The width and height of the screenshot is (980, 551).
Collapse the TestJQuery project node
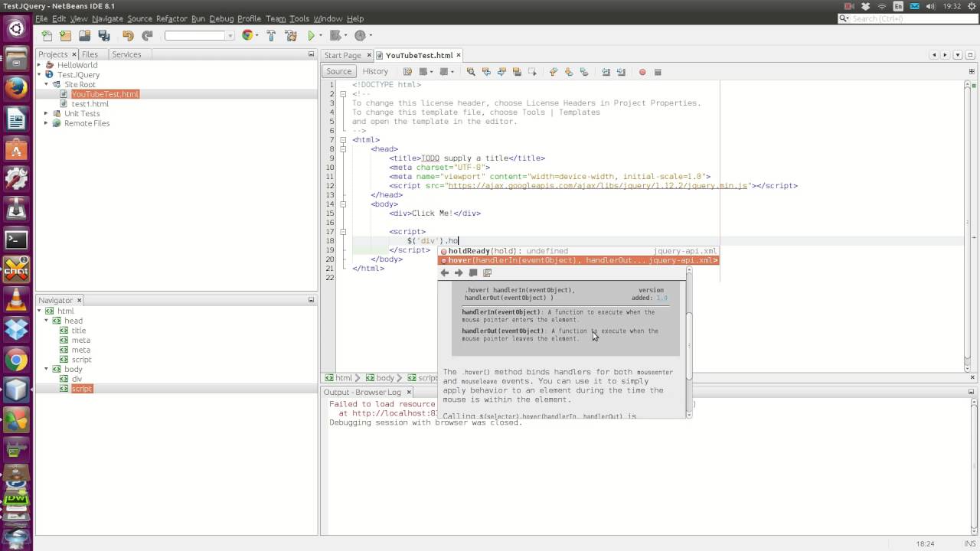click(40, 75)
